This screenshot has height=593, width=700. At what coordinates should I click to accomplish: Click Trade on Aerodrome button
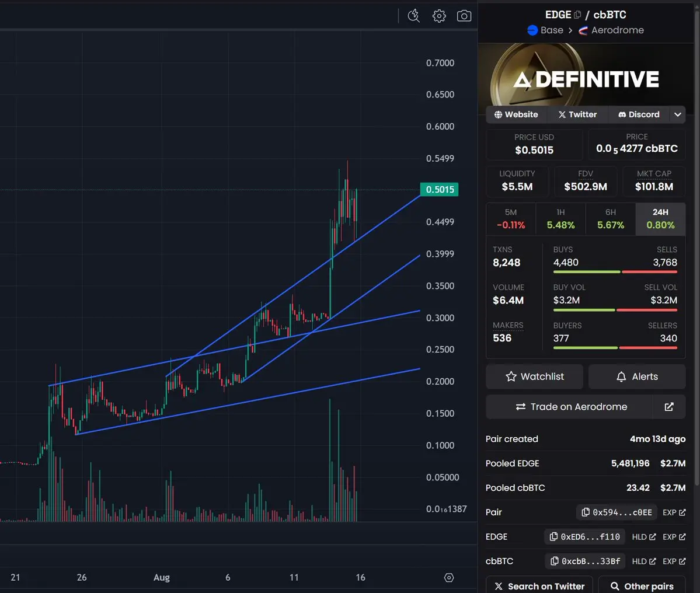coord(569,407)
